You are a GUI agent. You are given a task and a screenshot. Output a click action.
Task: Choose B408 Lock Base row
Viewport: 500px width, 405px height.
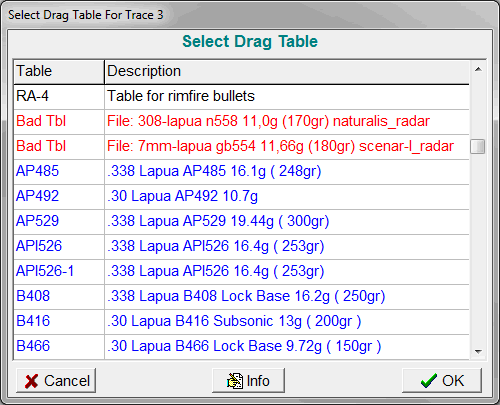point(241,297)
